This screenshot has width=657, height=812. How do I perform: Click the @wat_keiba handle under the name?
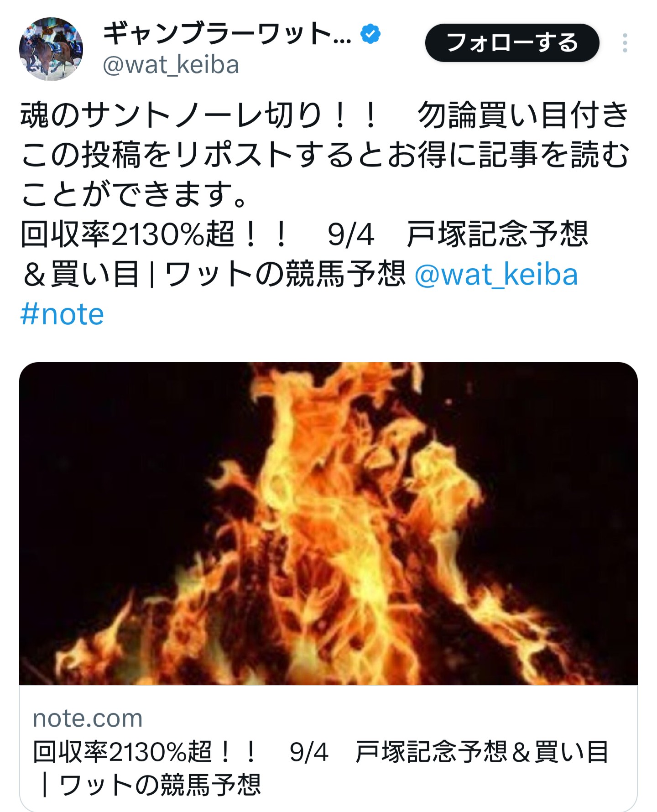171,65
